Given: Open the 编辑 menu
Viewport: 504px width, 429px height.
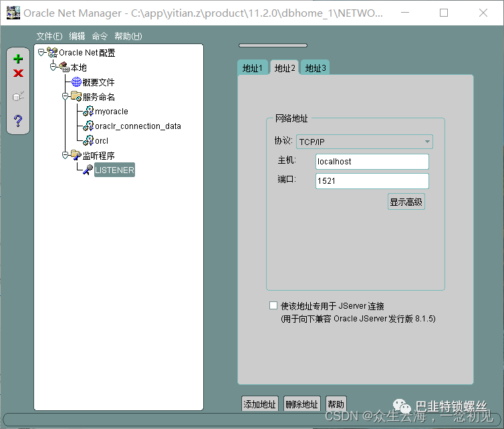Looking at the screenshot, I should 77,36.
